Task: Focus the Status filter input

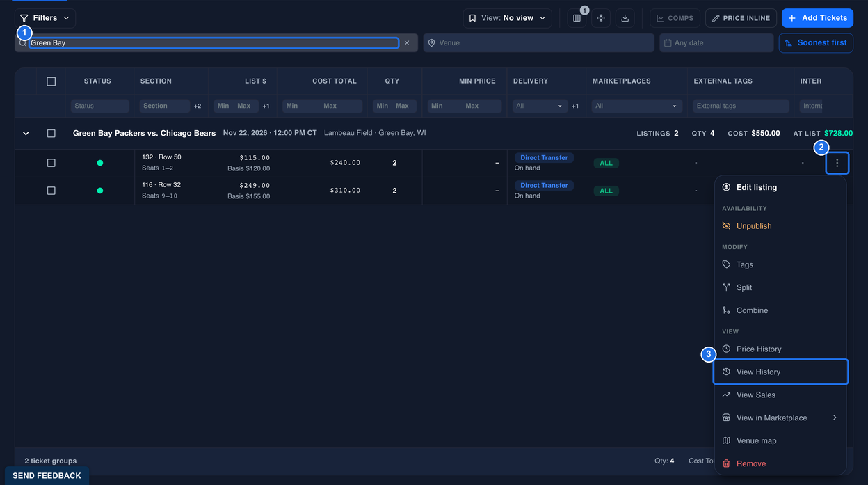Action: point(99,106)
